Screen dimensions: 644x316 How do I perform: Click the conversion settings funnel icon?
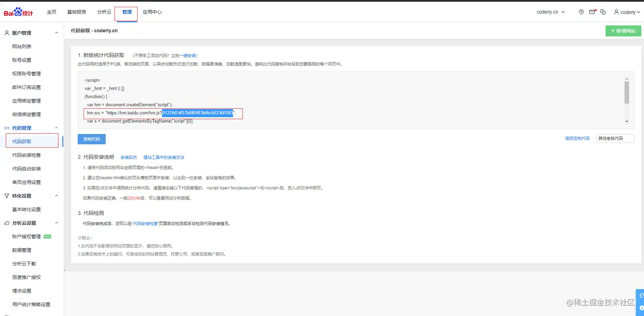6,196
